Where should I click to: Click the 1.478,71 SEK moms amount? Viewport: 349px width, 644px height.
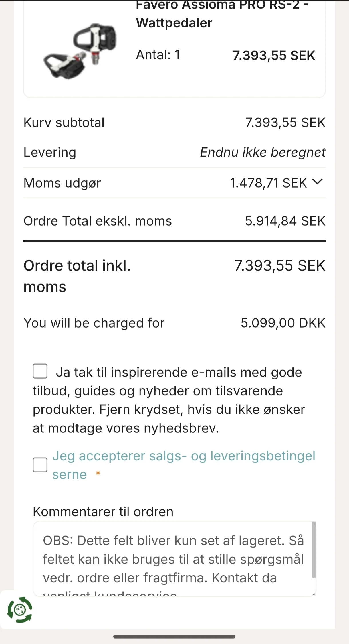pos(268,183)
